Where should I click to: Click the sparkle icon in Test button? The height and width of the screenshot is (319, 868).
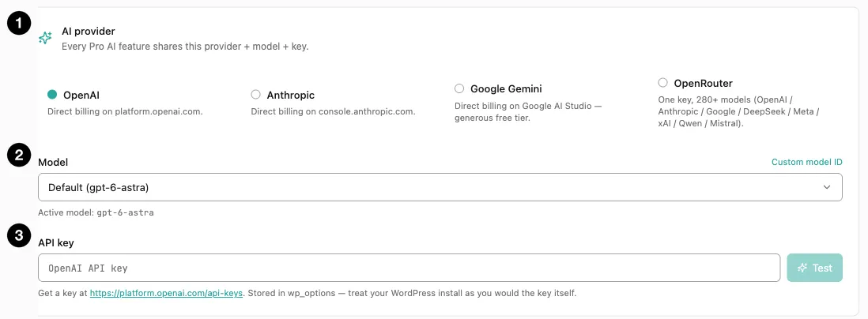[802, 268]
